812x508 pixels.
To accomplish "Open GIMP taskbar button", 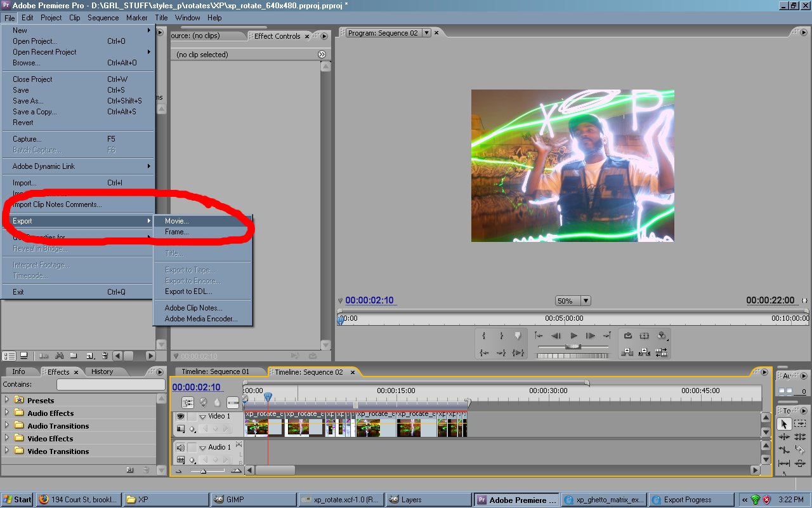I will point(252,500).
